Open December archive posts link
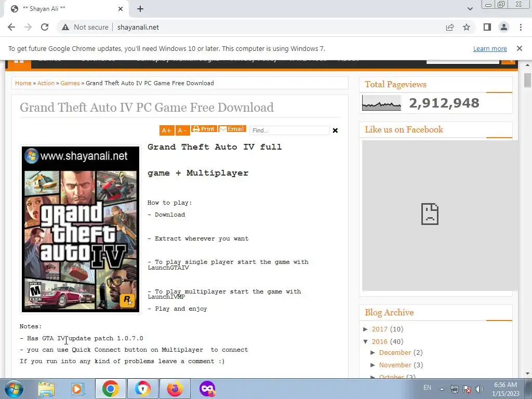The image size is (532, 399). (x=395, y=353)
